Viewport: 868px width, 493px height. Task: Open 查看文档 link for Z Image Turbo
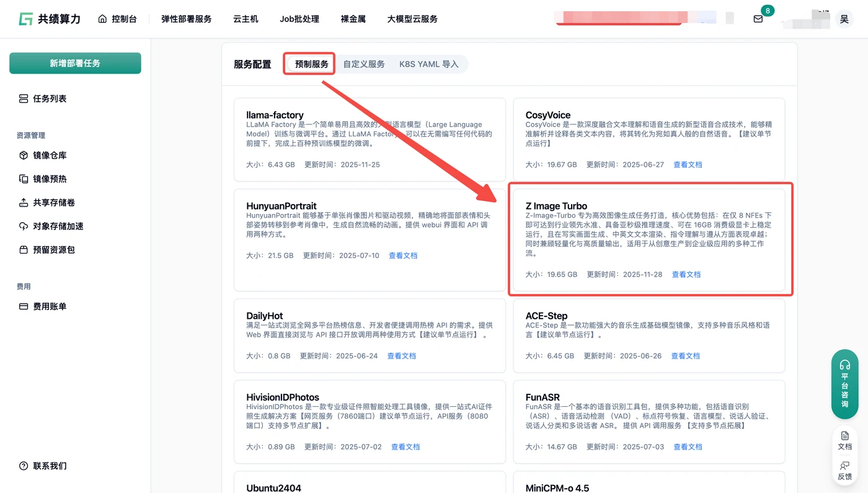(x=686, y=274)
